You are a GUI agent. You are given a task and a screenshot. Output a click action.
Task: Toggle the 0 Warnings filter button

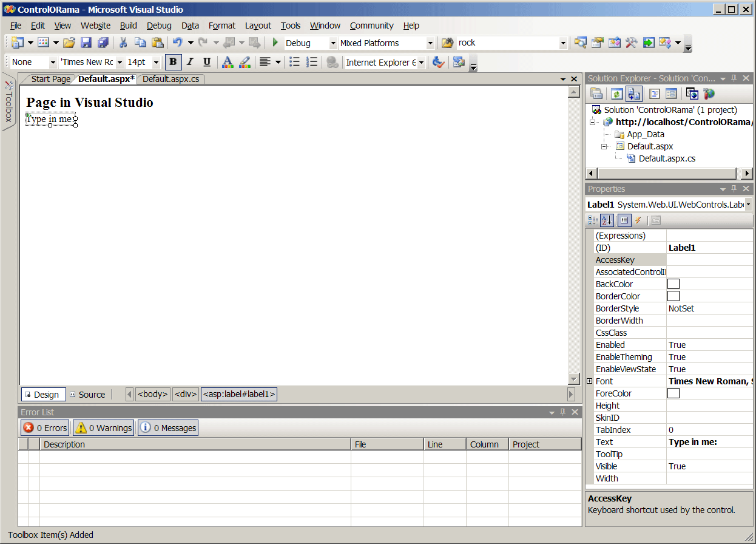point(103,428)
